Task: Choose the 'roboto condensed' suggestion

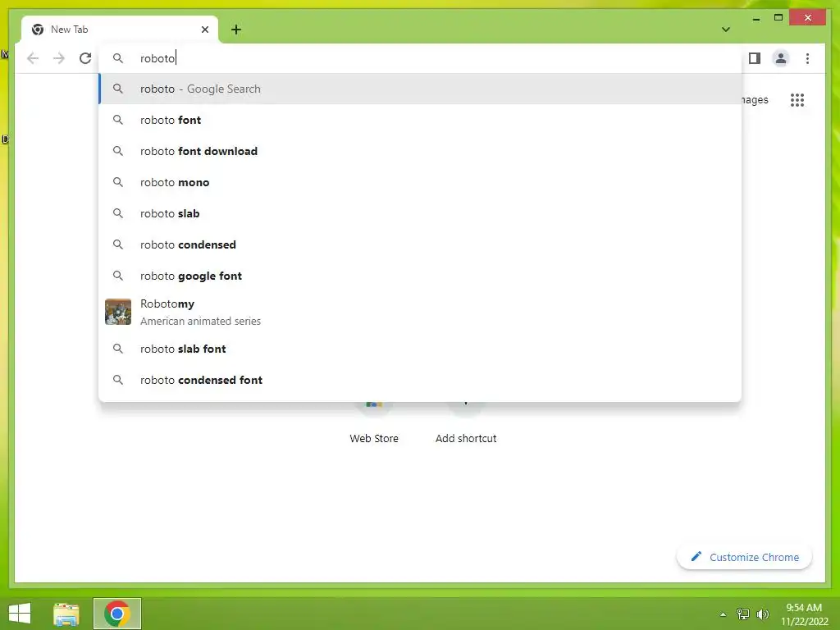Action: tap(421, 244)
